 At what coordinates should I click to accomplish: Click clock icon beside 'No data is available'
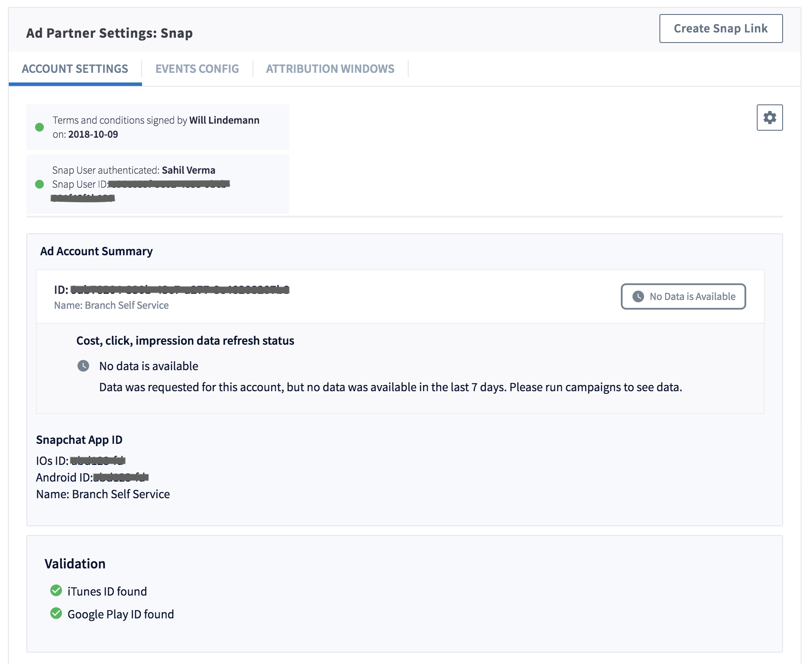tap(83, 366)
